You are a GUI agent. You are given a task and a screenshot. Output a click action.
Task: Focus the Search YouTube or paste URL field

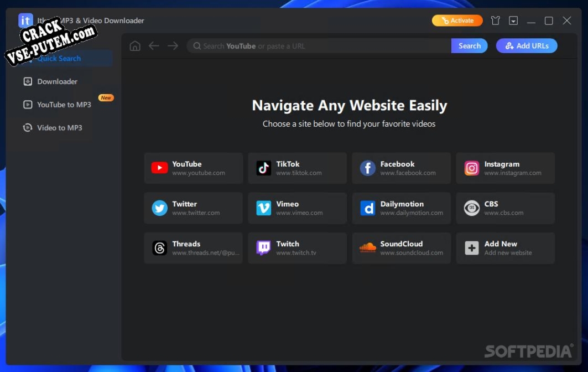(x=319, y=46)
